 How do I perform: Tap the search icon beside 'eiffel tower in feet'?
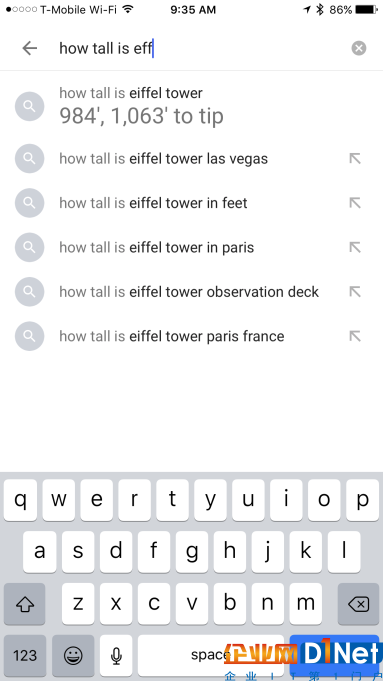(30, 203)
